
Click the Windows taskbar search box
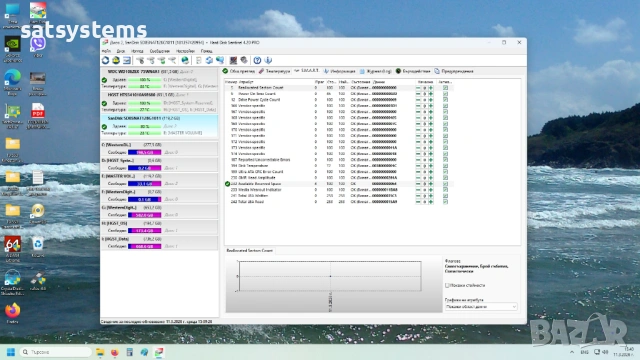(55, 352)
